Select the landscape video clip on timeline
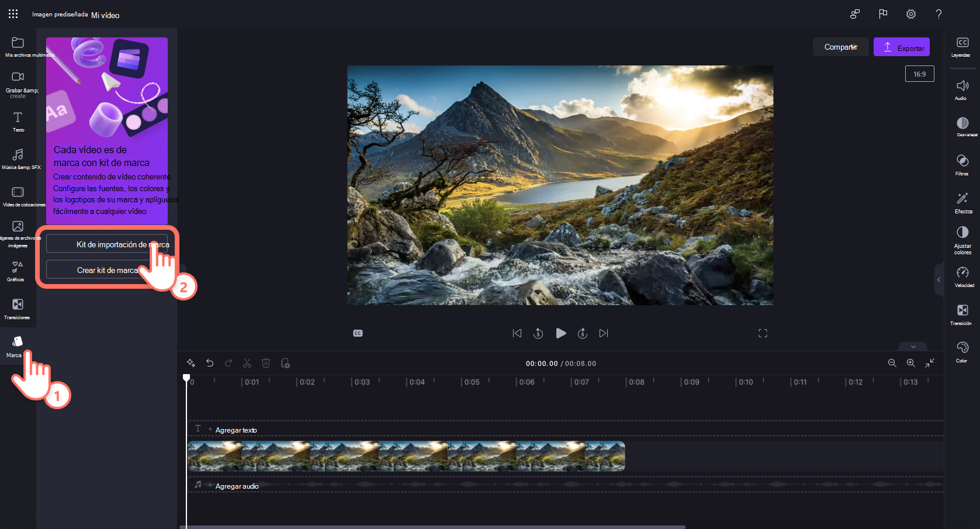This screenshot has height=529, width=980. (406, 457)
